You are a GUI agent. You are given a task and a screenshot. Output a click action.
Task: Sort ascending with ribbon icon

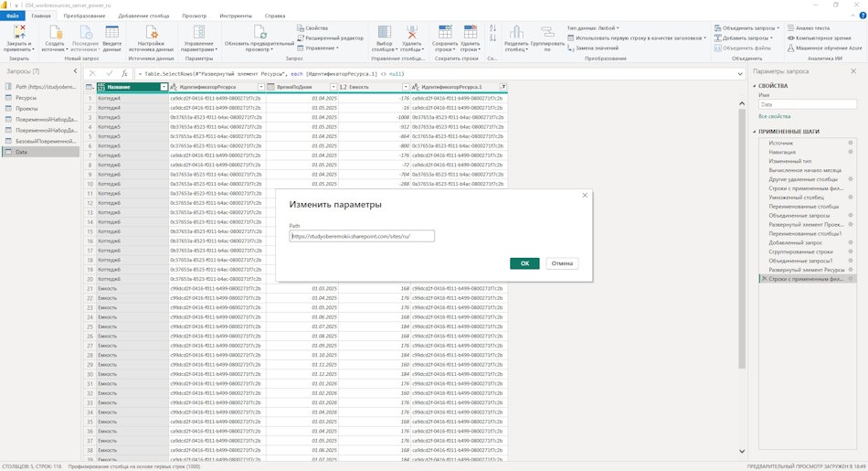[492, 27]
